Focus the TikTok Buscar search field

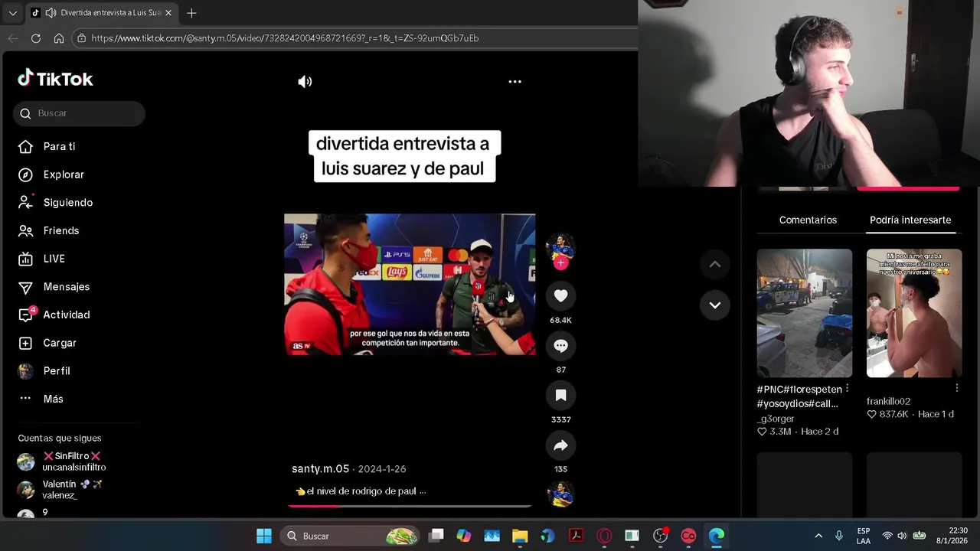[x=79, y=113]
